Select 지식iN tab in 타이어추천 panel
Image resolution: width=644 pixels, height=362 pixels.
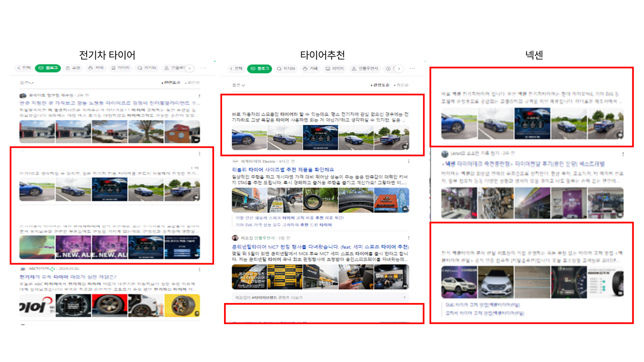tap(286, 69)
